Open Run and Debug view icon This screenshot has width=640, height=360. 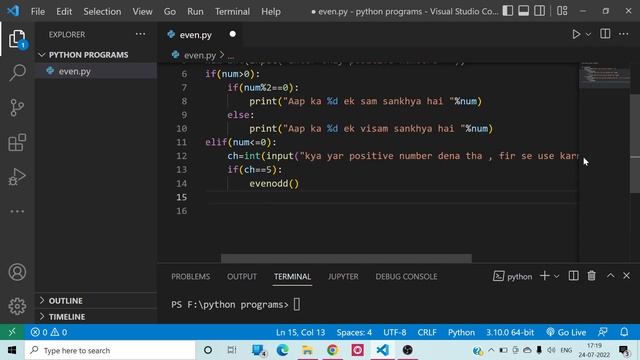17,177
